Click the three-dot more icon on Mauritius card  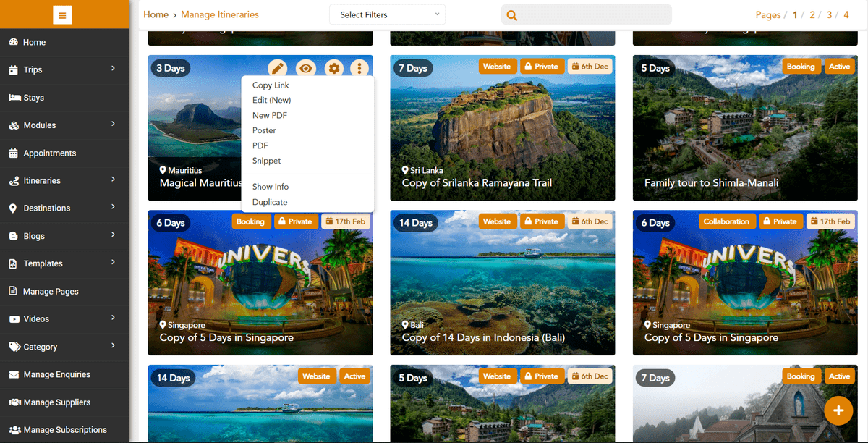click(x=359, y=68)
